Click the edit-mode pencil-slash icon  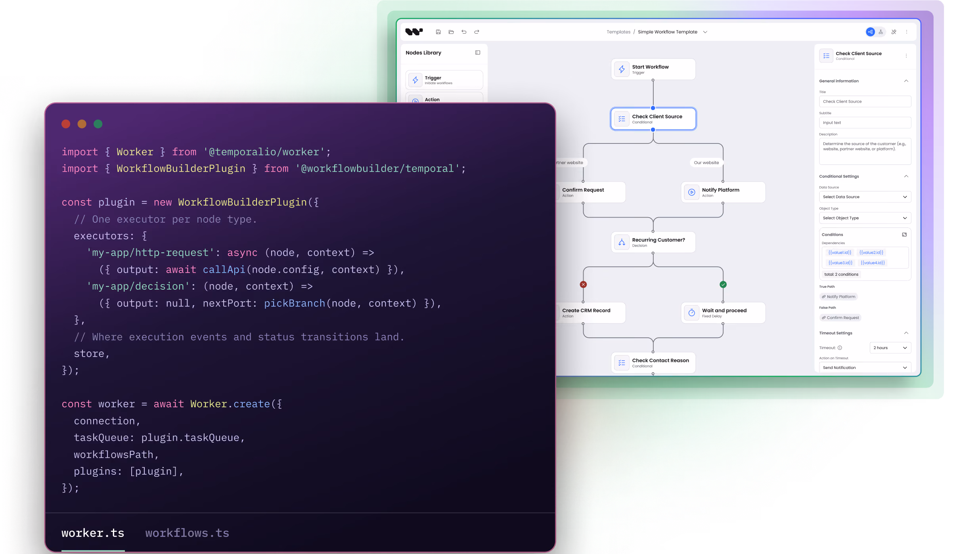pos(894,32)
